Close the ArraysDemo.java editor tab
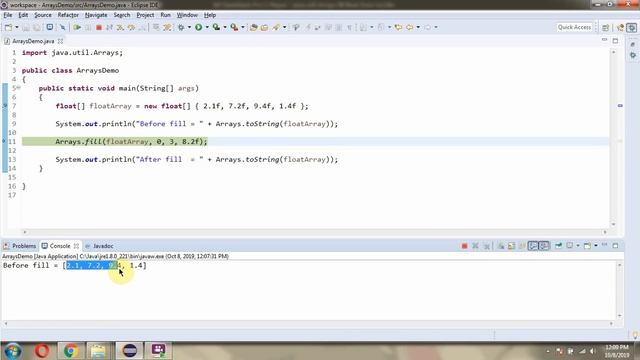 [x=60, y=41]
